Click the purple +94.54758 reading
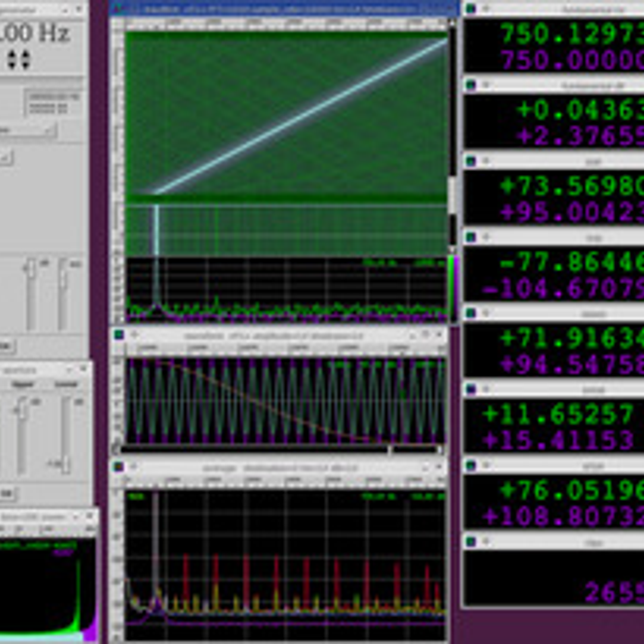 pyautogui.click(x=572, y=365)
